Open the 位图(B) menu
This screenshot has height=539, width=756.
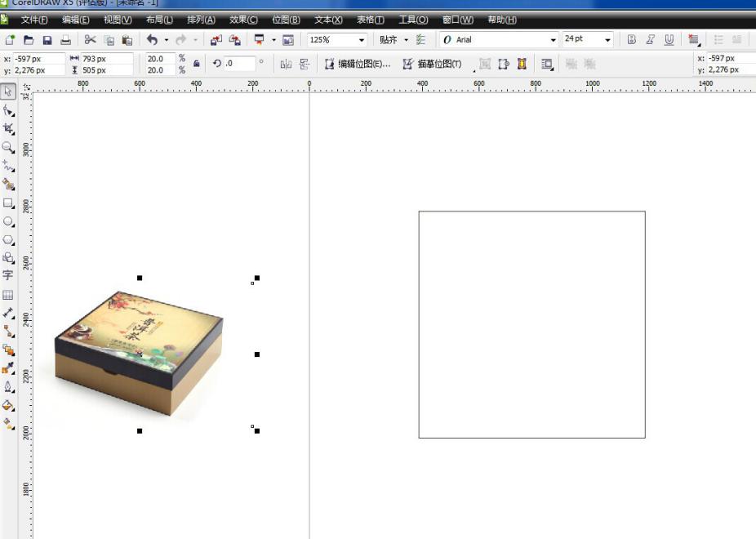pos(286,20)
